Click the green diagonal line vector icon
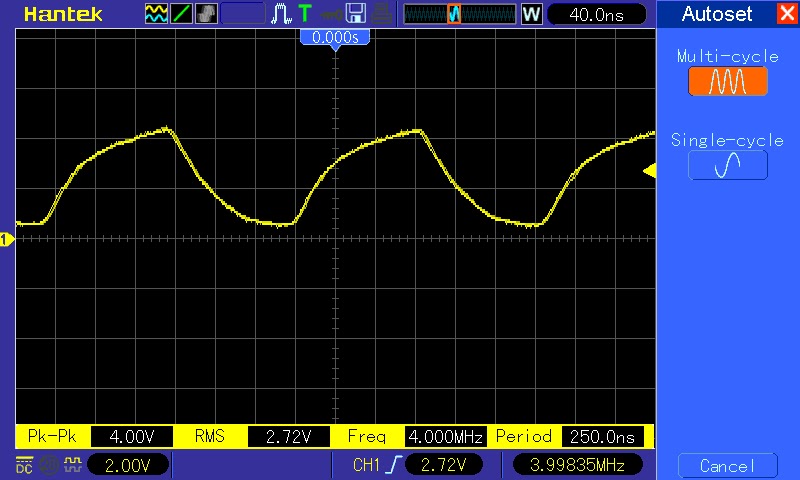 point(181,14)
